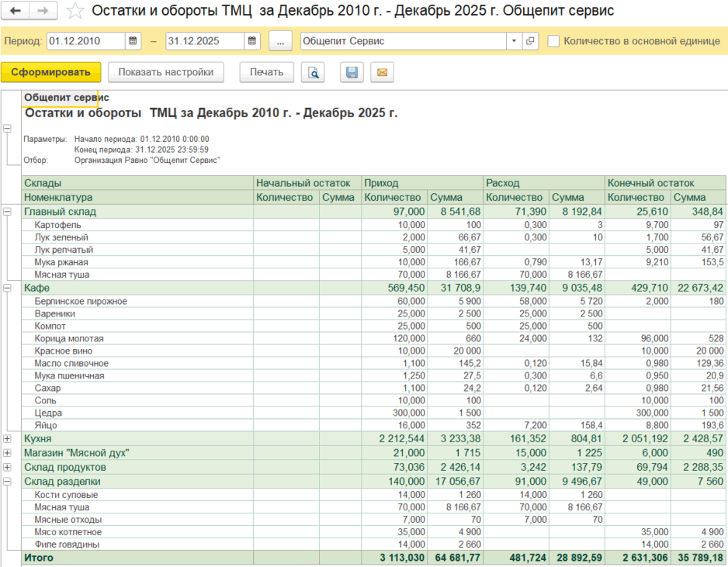Click the 'Сформировать' button
The height and width of the screenshot is (567, 728).
click(x=51, y=73)
